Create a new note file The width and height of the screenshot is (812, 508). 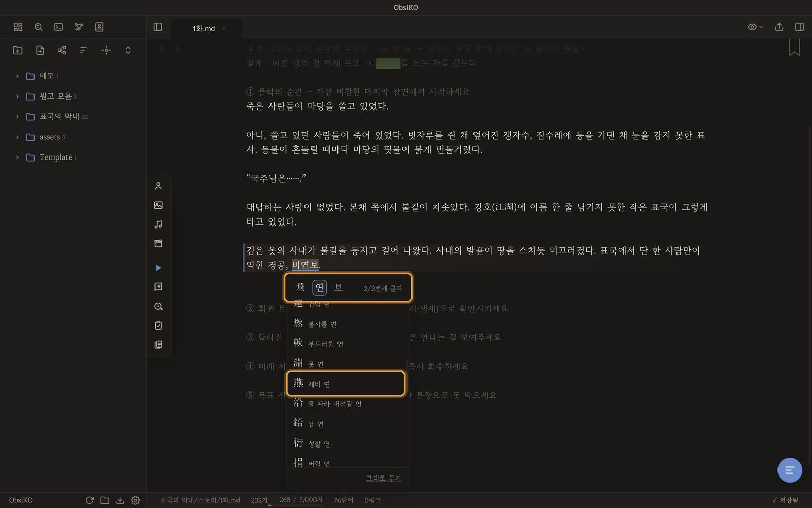[x=40, y=50]
